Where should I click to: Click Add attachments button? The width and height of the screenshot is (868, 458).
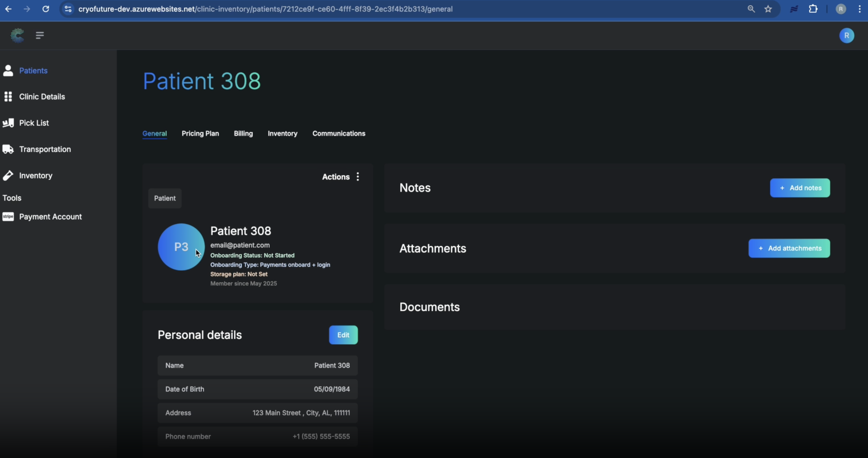[x=789, y=248]
